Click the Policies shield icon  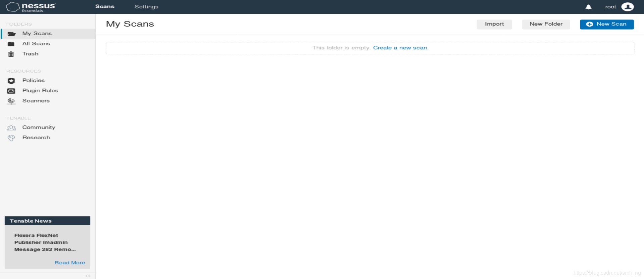click(11, 81)
